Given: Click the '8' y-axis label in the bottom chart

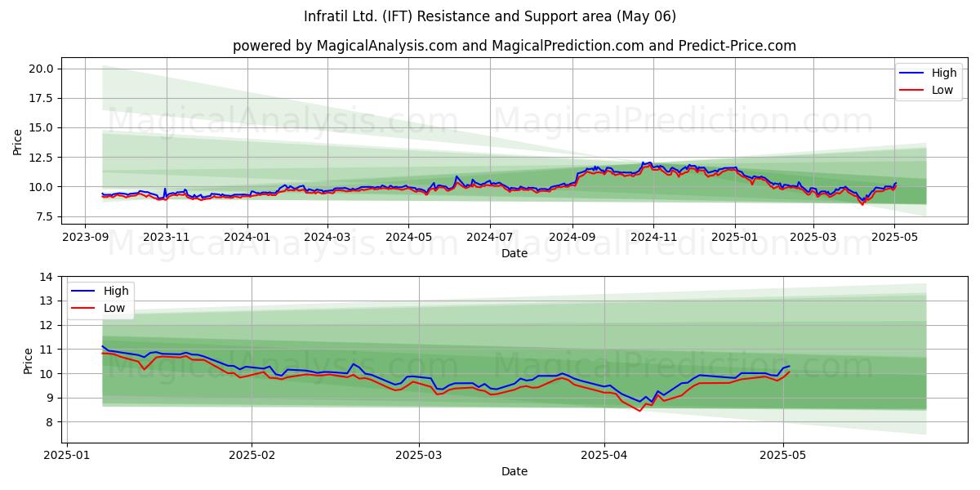Looking at the screenshot, I should 51,422.
